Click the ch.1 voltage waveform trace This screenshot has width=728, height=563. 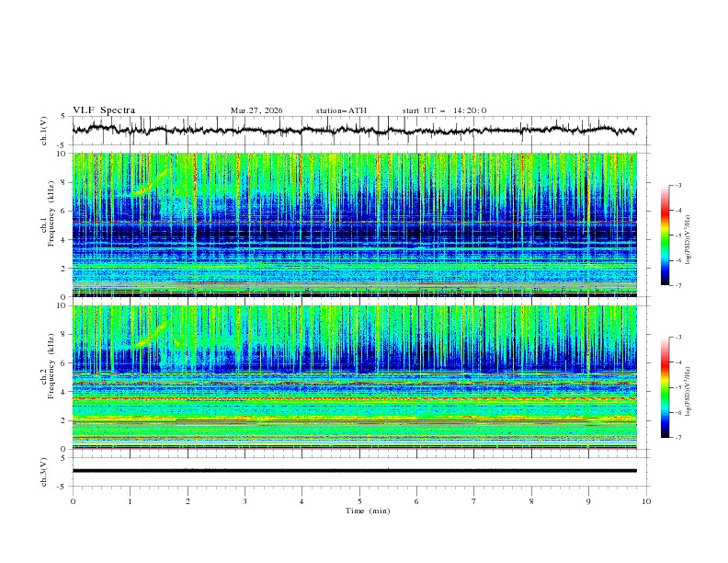coord(354,131)
